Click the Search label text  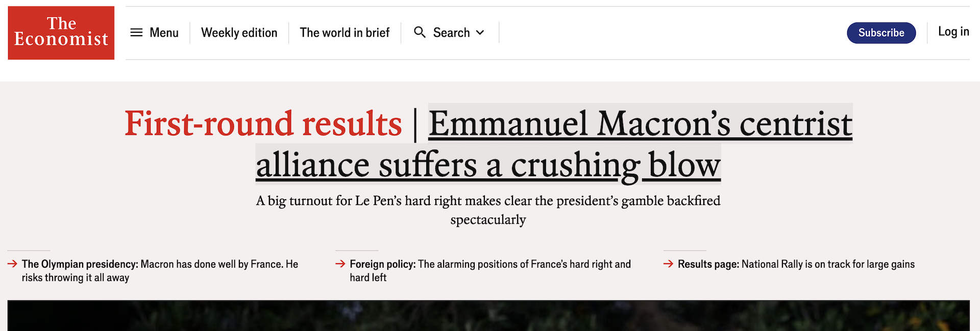[451, 33]
